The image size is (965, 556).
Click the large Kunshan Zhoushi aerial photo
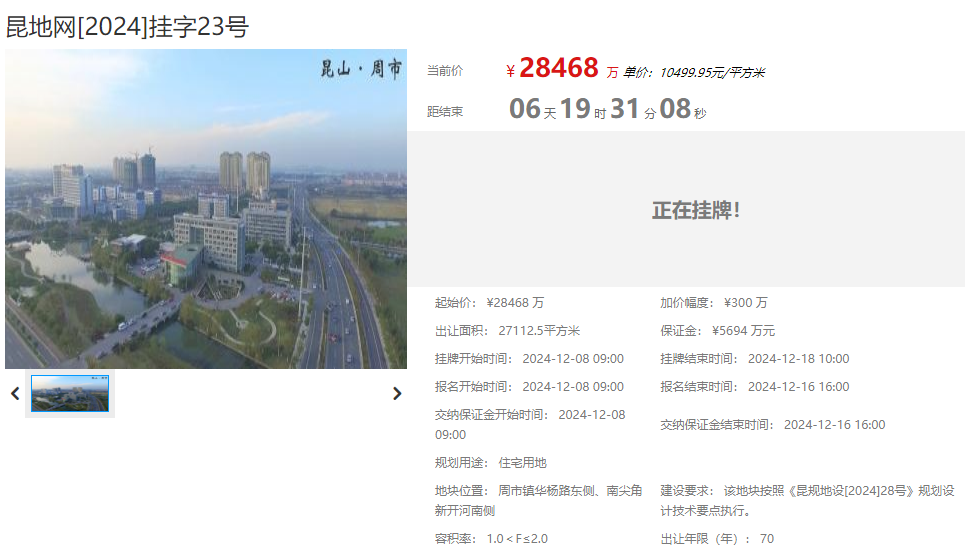pyautogui.click(x=206, y=209)
